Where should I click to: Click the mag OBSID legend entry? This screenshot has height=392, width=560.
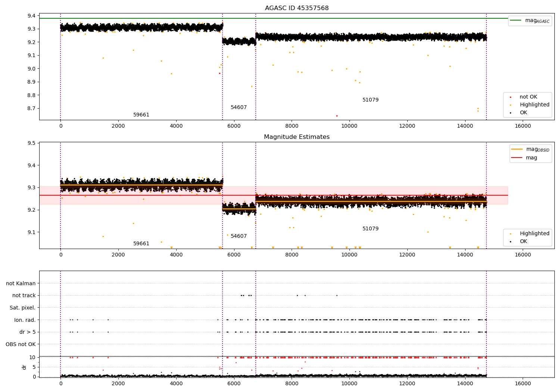tap(531, 149)
